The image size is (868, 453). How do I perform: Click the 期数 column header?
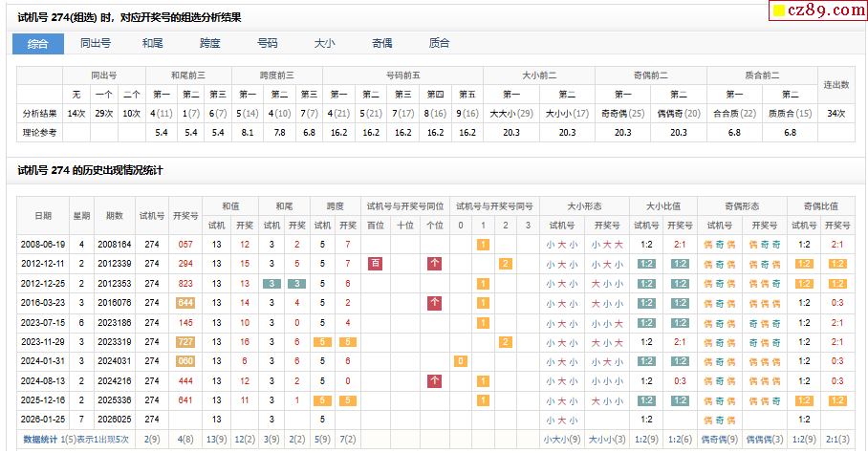(x=115, y=216)
